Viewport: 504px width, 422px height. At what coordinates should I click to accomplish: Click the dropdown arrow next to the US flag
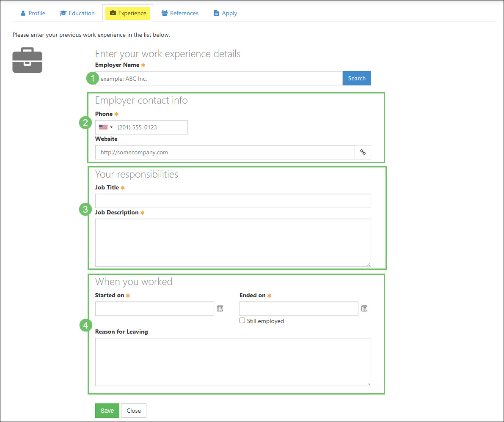pos(111,127)
